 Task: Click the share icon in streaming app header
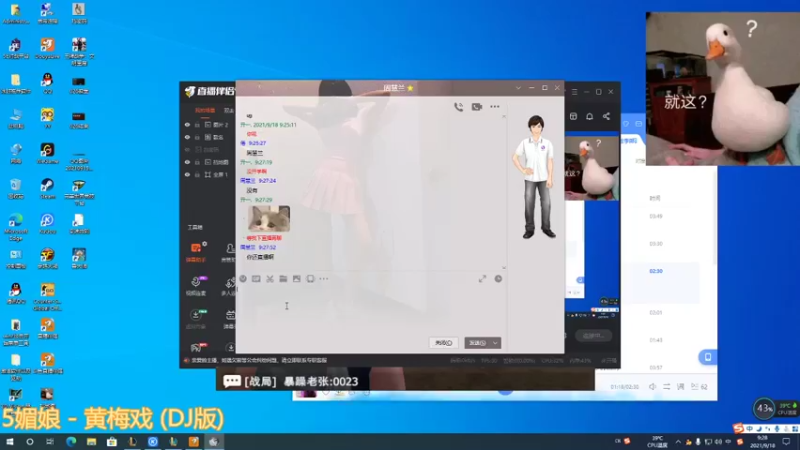point(606,116)
